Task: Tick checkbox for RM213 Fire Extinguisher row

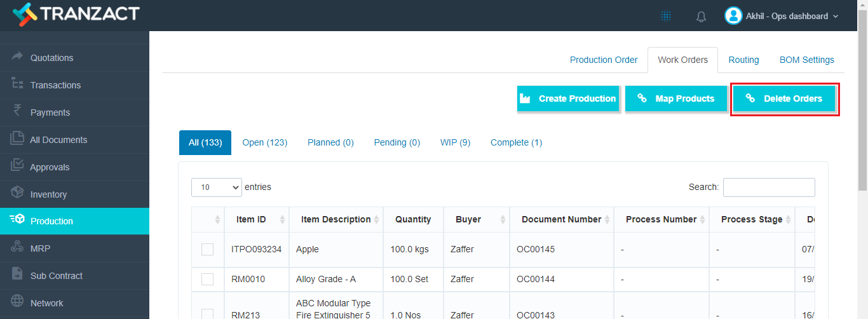Action: [x=208, y=314]
